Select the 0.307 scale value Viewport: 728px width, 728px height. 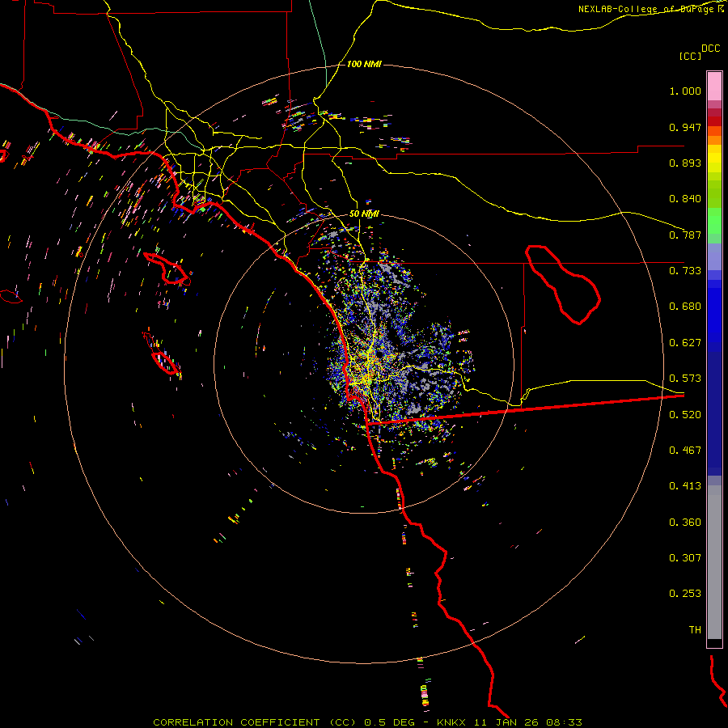click(685, 558)
